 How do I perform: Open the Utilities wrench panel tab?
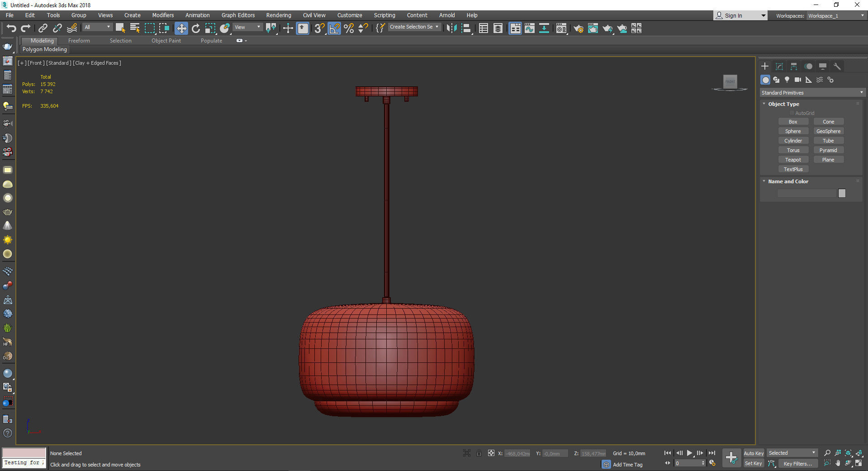point(837,67)
